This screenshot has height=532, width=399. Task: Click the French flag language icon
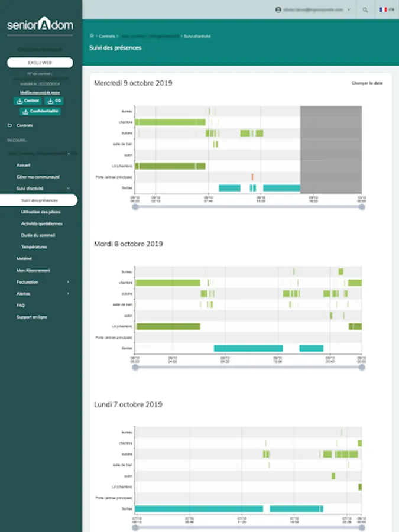(383, 9)
